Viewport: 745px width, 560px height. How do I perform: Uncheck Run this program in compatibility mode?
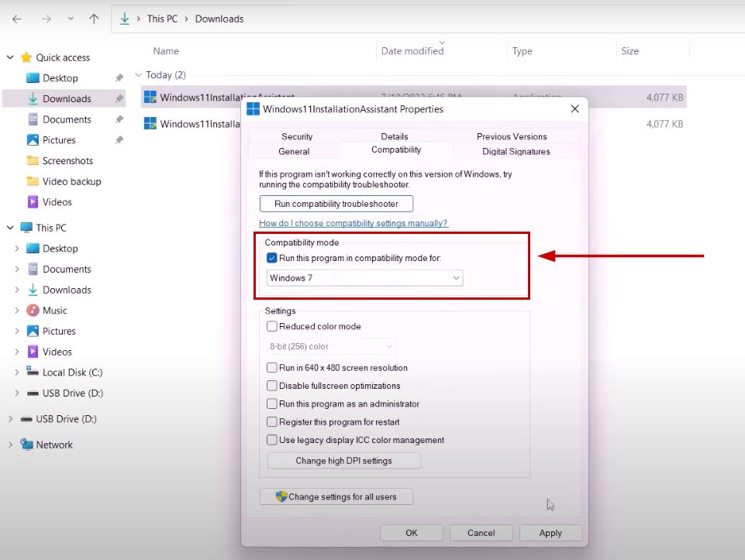click(272, 258)
